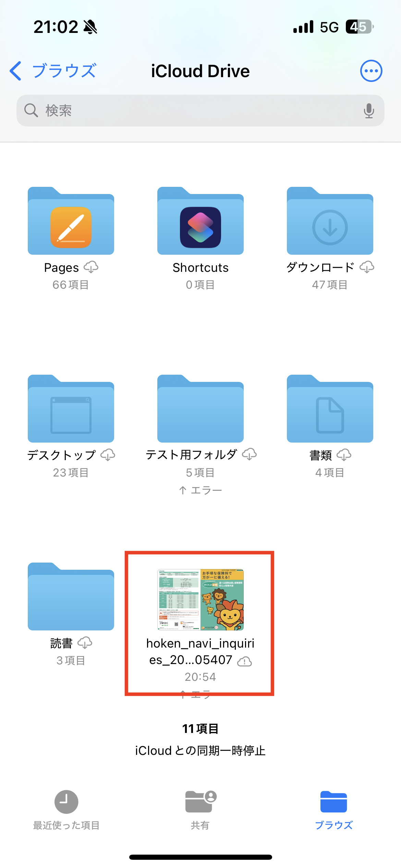Tap the 20:54 timestamp of hoken_navi file
Viewport: 401px width, 868px height.
200,677
